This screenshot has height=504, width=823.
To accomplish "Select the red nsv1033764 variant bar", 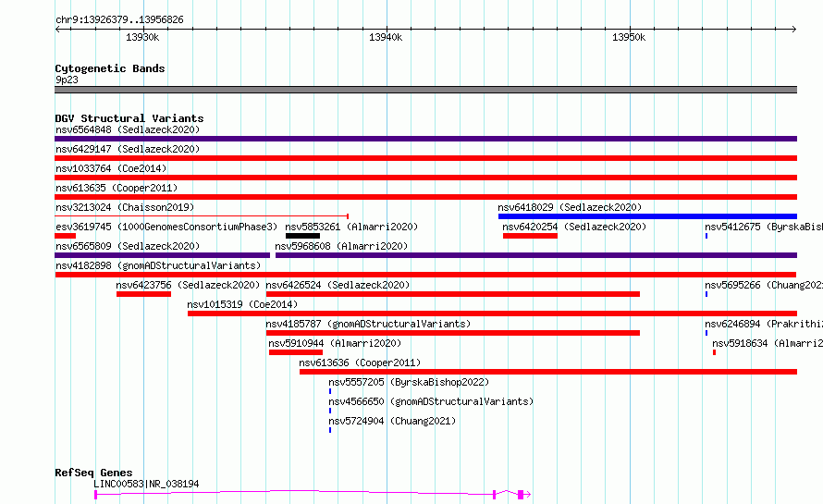I will pyautogui.click(x=425, y=178).
